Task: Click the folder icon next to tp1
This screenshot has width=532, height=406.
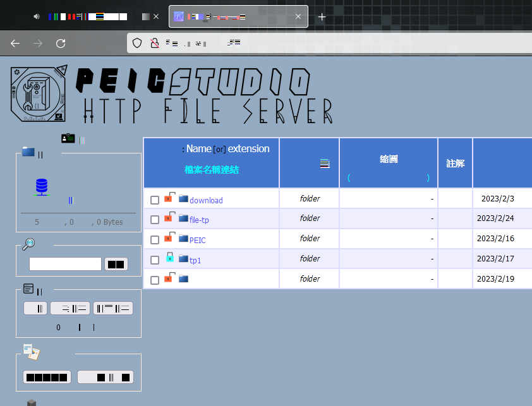Action: tap(184, 258)
